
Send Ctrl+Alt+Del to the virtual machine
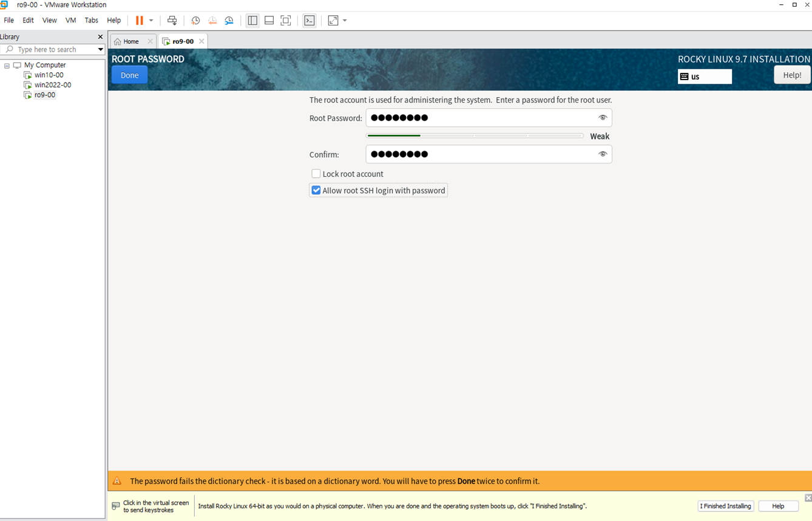click(x=172, y=21)
